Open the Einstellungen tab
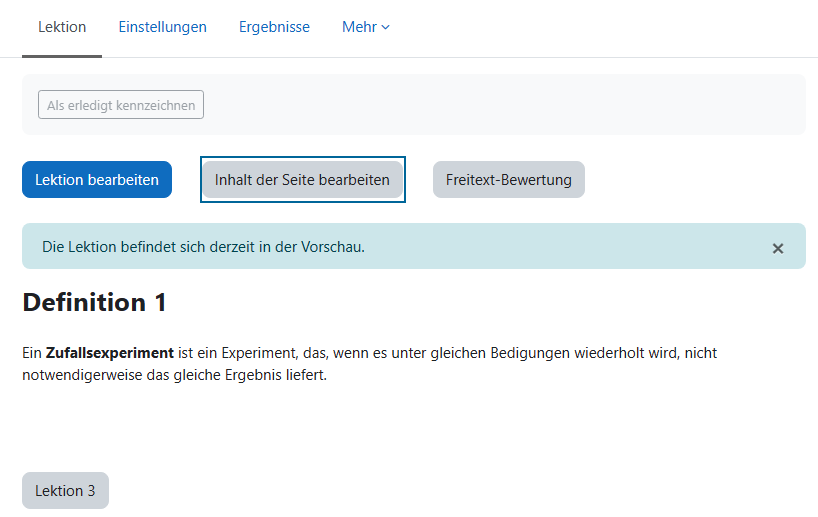This screenshot has width=818, height=517. tap(162, 27)
